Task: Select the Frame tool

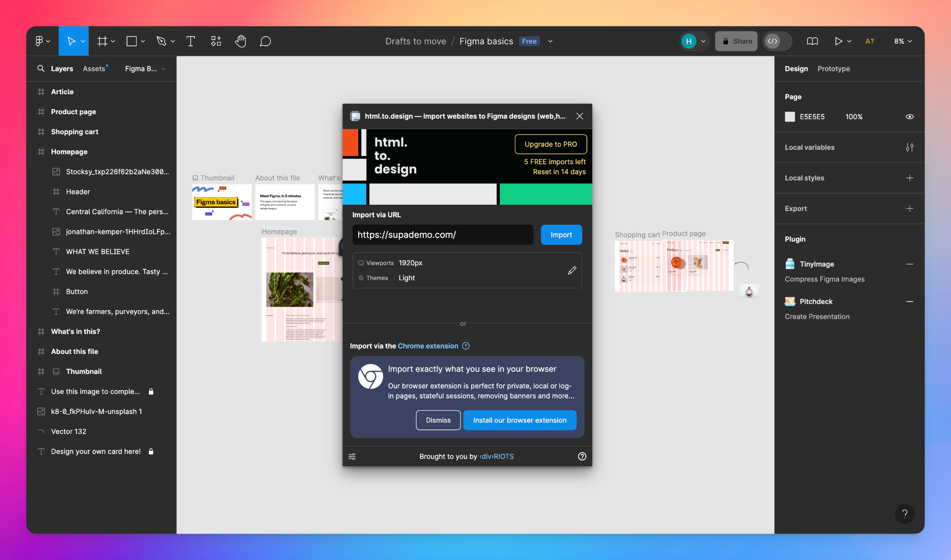Action: point(102,41)
